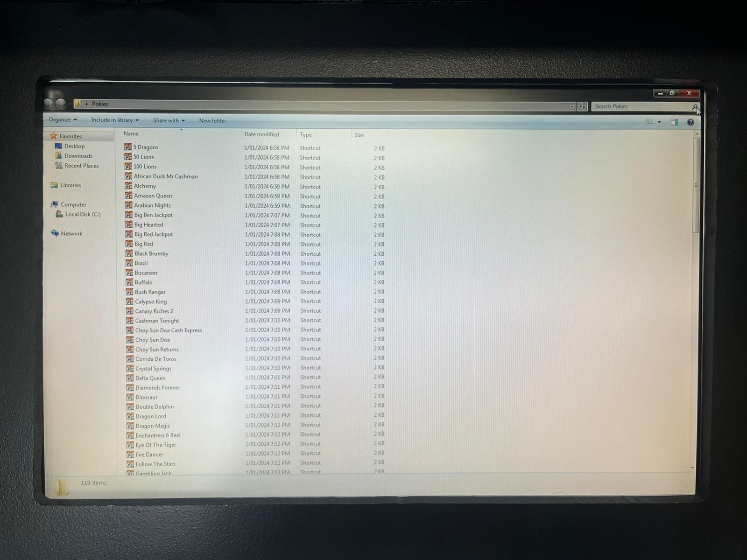Click the Back navigation arrow
747x560 pixels.
[49, 104]
